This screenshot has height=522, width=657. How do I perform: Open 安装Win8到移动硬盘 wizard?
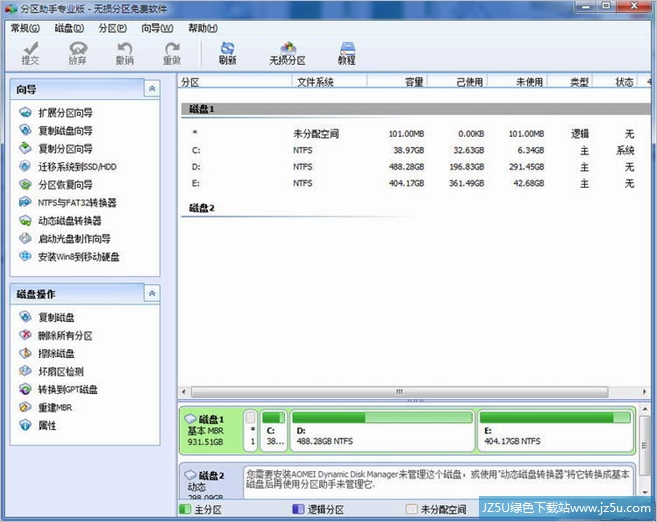click(x=70, y=256)
